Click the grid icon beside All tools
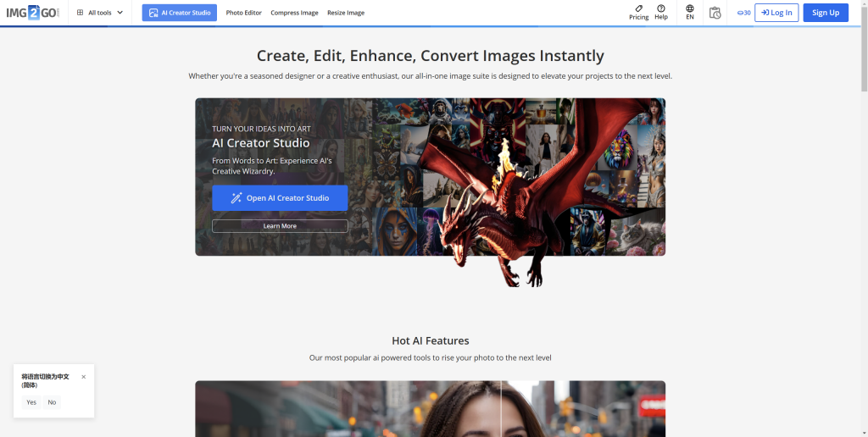 (x=81, y=12)
